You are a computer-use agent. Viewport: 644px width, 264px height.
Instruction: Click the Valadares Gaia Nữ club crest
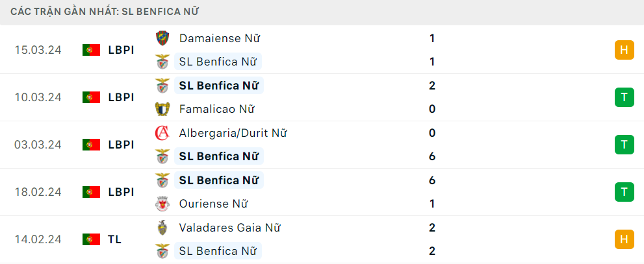pyautogui.click(x=162, y=228)
